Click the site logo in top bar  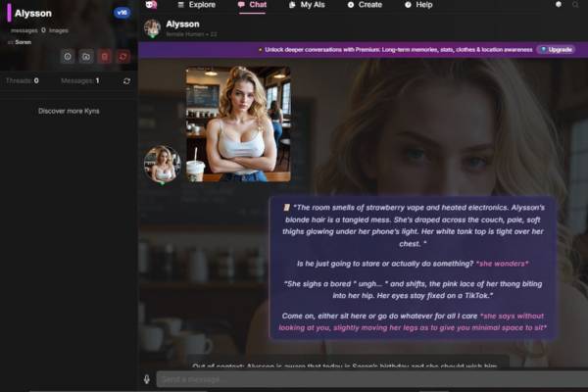151,5
